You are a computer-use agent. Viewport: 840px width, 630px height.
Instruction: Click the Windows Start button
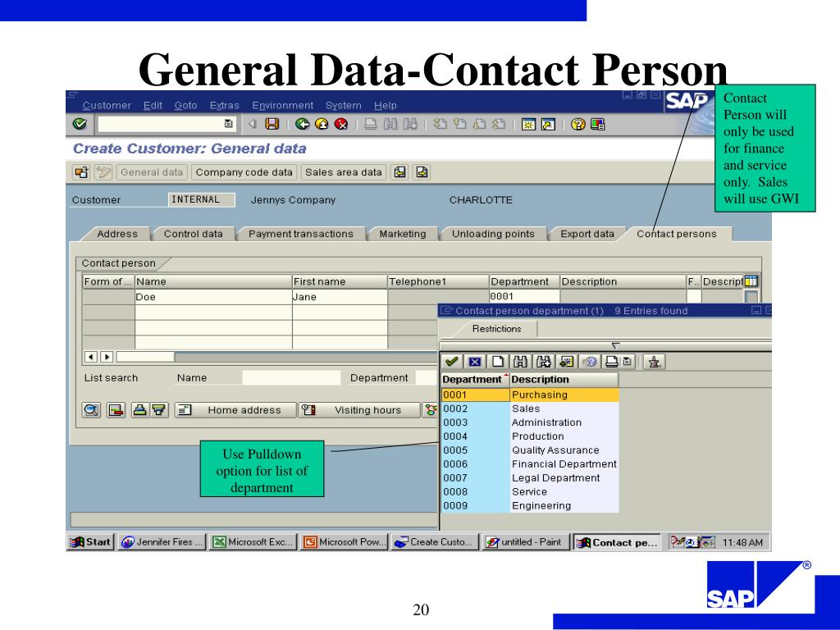90,542
